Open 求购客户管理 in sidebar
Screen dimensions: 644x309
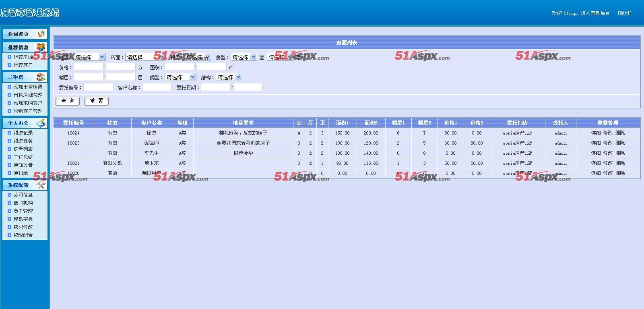coord(28,111)
